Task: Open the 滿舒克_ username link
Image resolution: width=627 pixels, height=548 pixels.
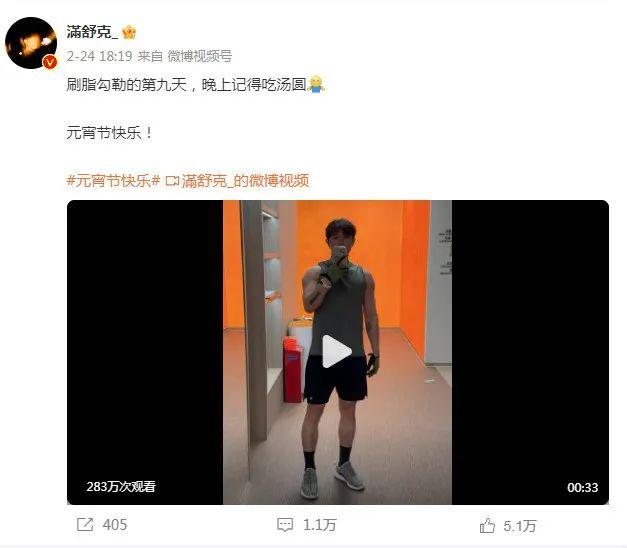Action: click(92, 32)
